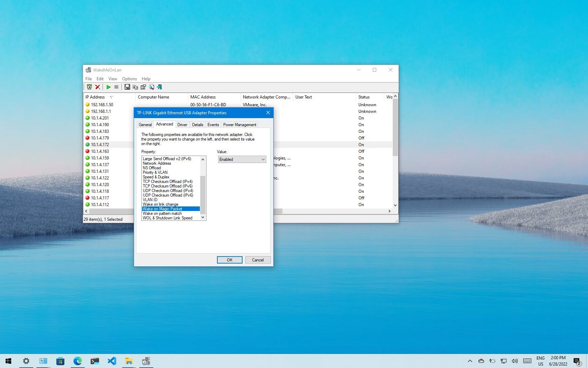Screen dimensions: 588x368
Task: Save items list using the floppy disk icon
Action: coord(127,87)
